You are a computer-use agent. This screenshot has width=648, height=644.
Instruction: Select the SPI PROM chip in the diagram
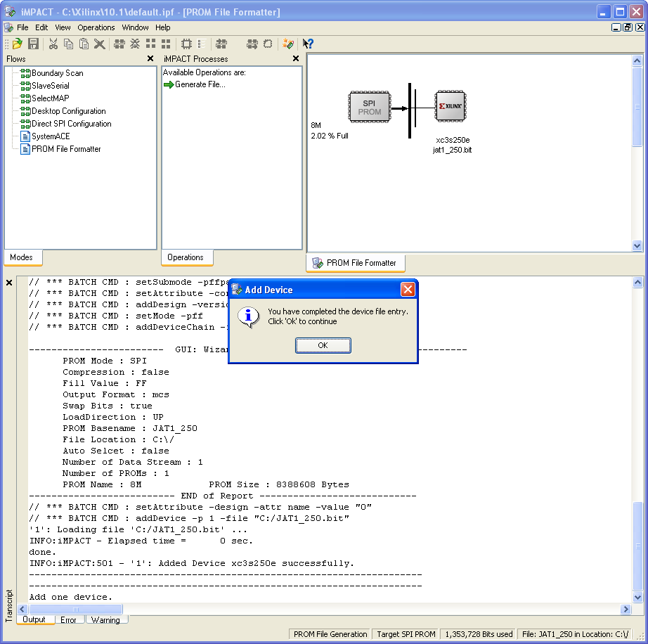point(370,107)
